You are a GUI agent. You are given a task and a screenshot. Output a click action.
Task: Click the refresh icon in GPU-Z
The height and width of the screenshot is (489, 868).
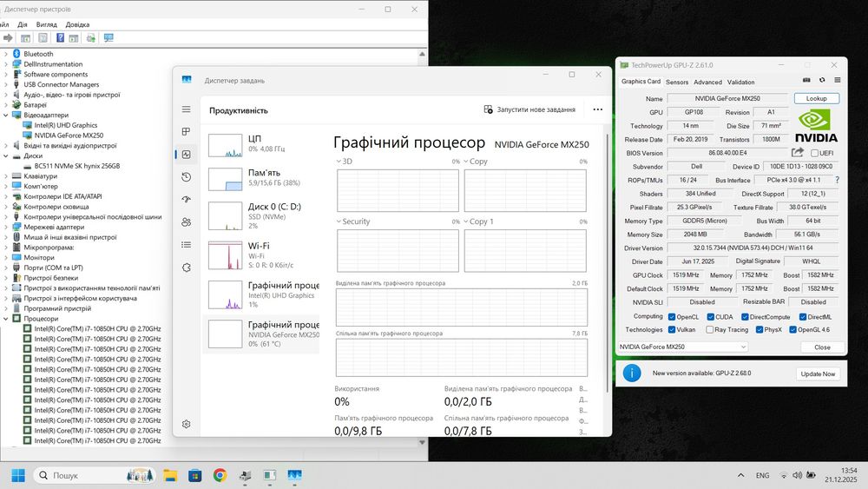point(822,80)
